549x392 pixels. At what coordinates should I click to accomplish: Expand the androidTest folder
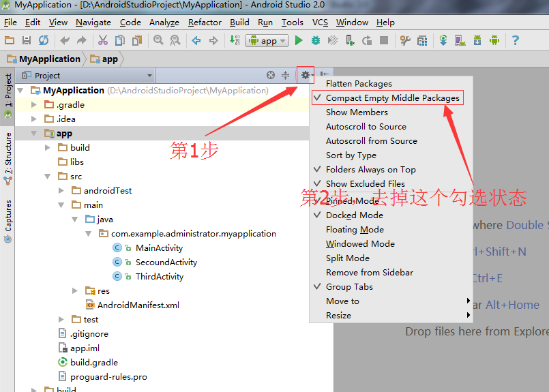tap(61, 191)
